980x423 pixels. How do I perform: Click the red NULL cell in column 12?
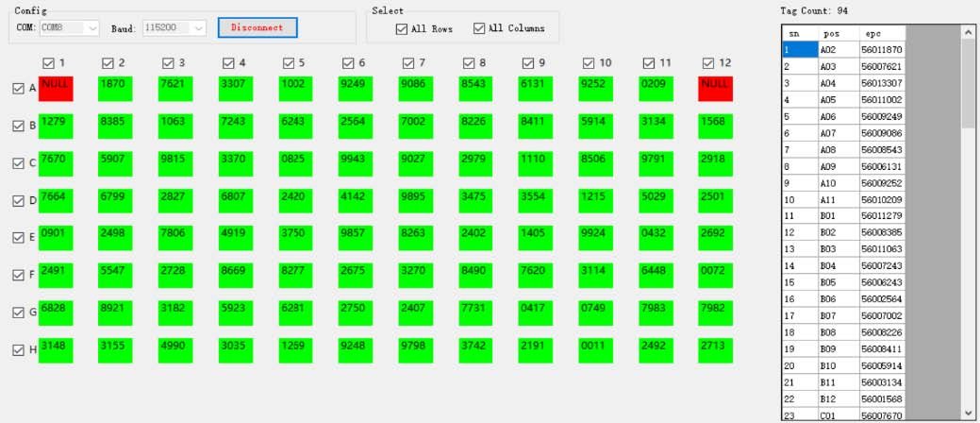716,89
